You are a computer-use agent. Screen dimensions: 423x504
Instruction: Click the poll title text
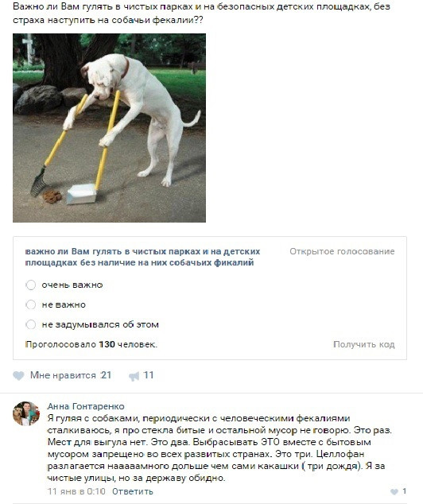142,257
